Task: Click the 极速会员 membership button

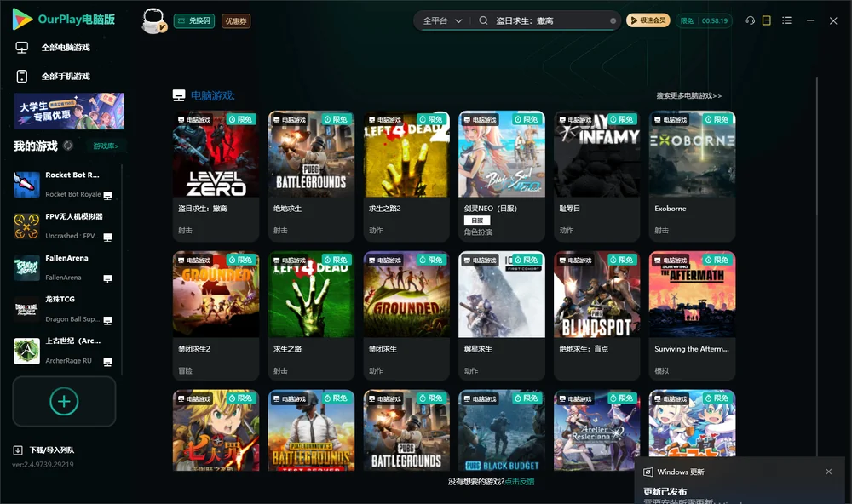Action: tap(648, 20)
